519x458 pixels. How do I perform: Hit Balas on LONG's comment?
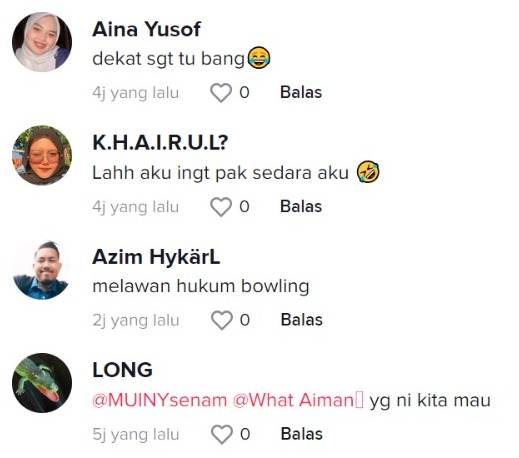tap(302, 434)
